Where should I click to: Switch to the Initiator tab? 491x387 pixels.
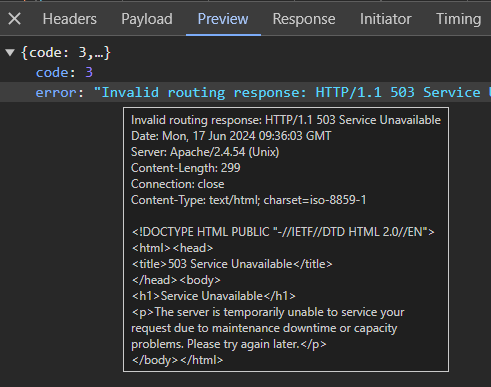pyautogui.click(x=386, y=19)
